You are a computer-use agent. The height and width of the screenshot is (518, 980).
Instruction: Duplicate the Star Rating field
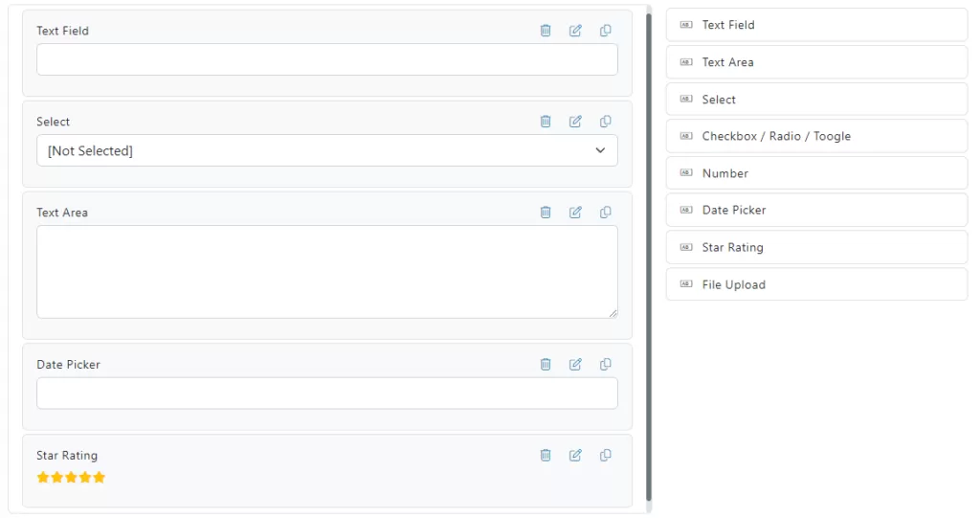click(x=606, y=456)
